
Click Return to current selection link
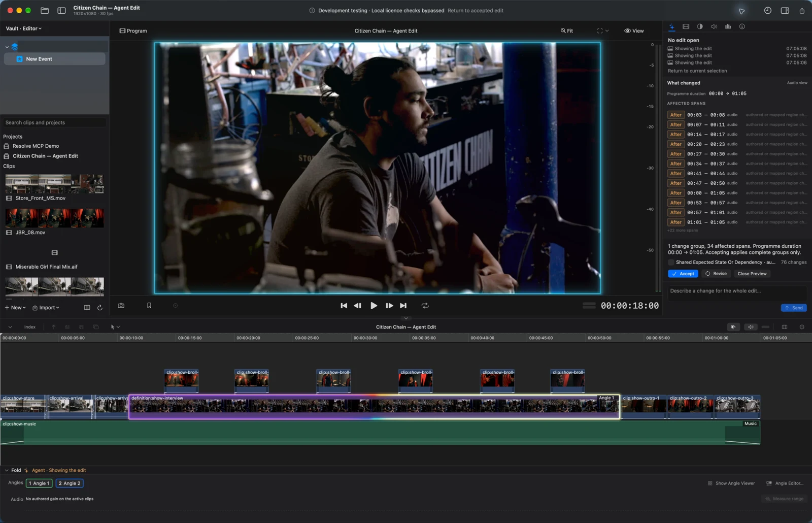697,71
